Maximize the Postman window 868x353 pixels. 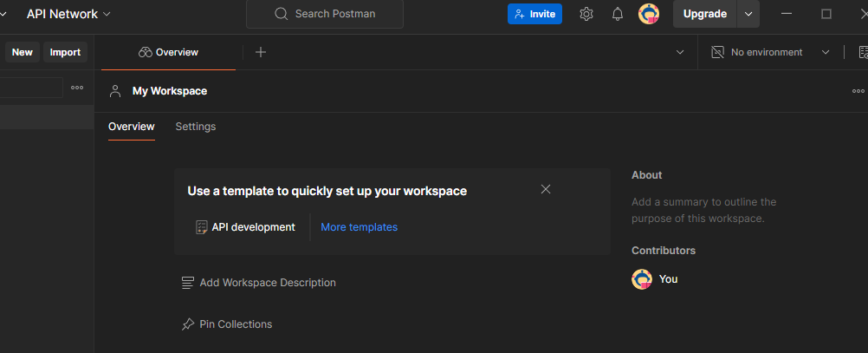click(826, 14)
